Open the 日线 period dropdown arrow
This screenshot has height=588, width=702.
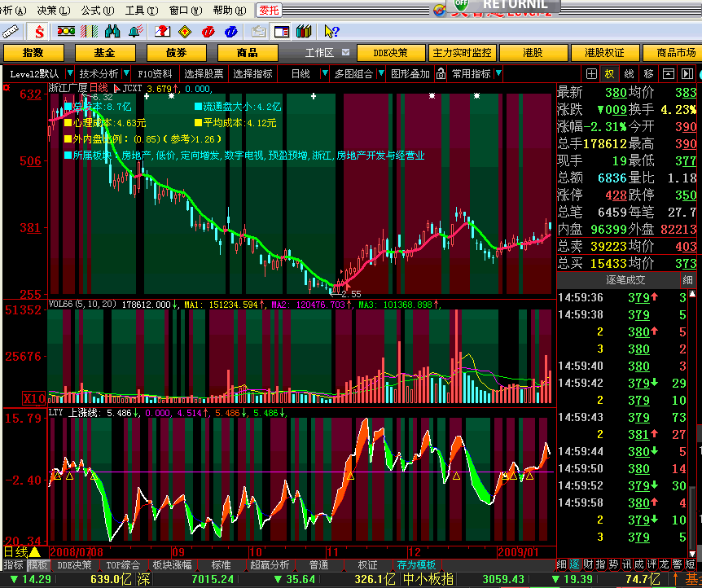[x=325, y=73]
